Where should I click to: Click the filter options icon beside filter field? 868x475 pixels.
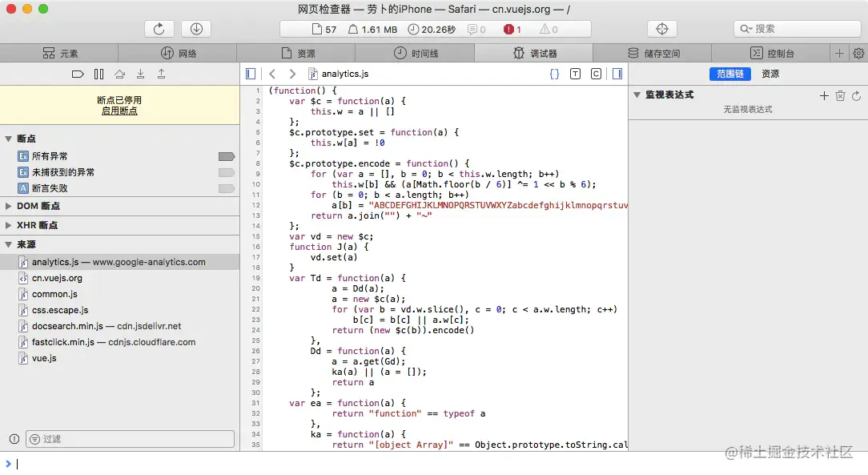coord(35,439)
